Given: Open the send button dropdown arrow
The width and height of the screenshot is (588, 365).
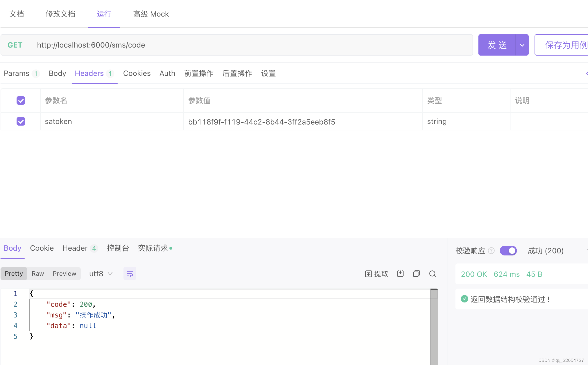Looking at the screenshot, I should click(522, 45).
